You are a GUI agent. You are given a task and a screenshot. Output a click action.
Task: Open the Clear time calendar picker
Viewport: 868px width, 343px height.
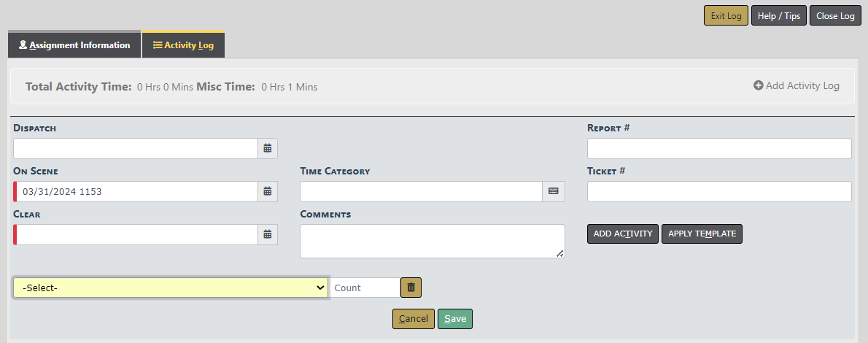pyautogui.click(x=268, y=234)
